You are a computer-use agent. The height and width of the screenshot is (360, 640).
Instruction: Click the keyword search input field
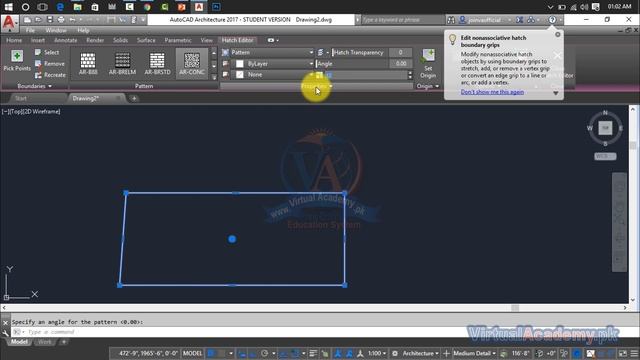[402, 20]
